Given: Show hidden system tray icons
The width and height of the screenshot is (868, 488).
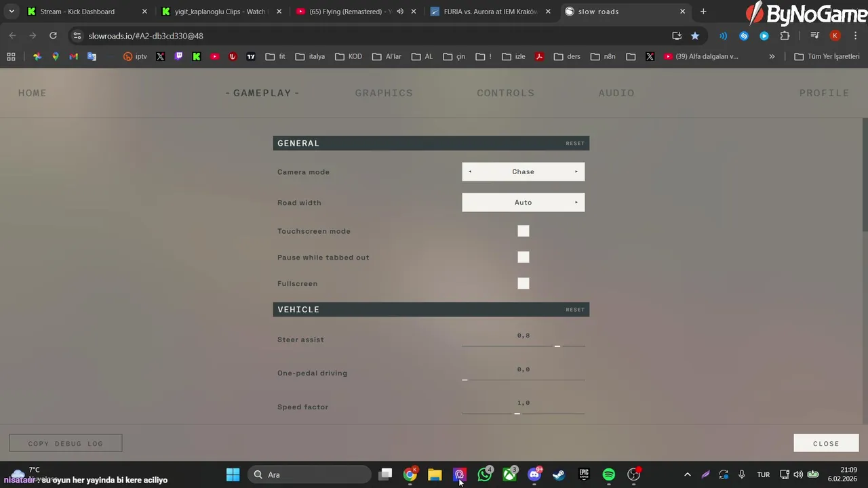Looking at the screenshot, I should pos(688,474).
